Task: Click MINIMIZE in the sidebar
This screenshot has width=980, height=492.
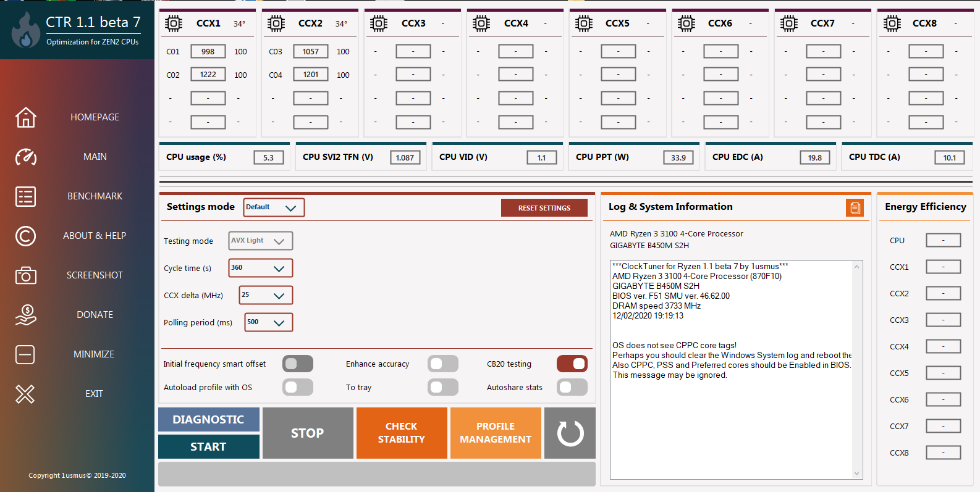Action: click(x=94, y=354)
